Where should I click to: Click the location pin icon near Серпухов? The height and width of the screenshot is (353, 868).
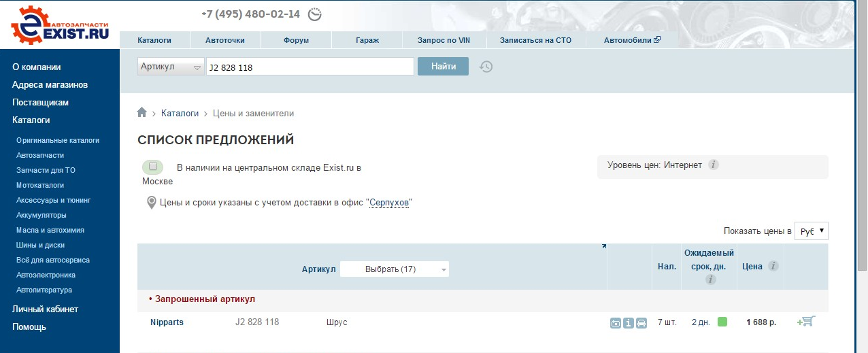pyautogui.click(x=152, y=203)
